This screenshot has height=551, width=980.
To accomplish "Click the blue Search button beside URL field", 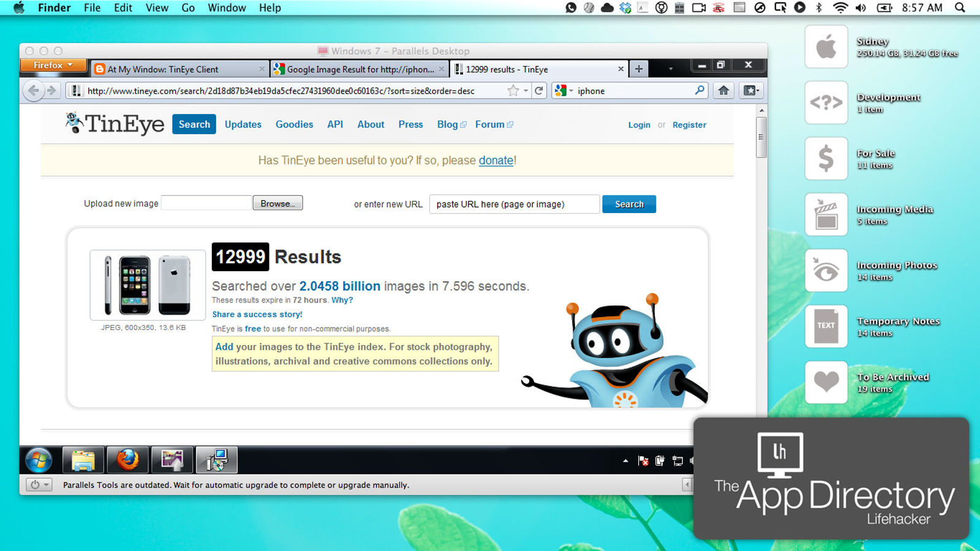I will 629,204.
